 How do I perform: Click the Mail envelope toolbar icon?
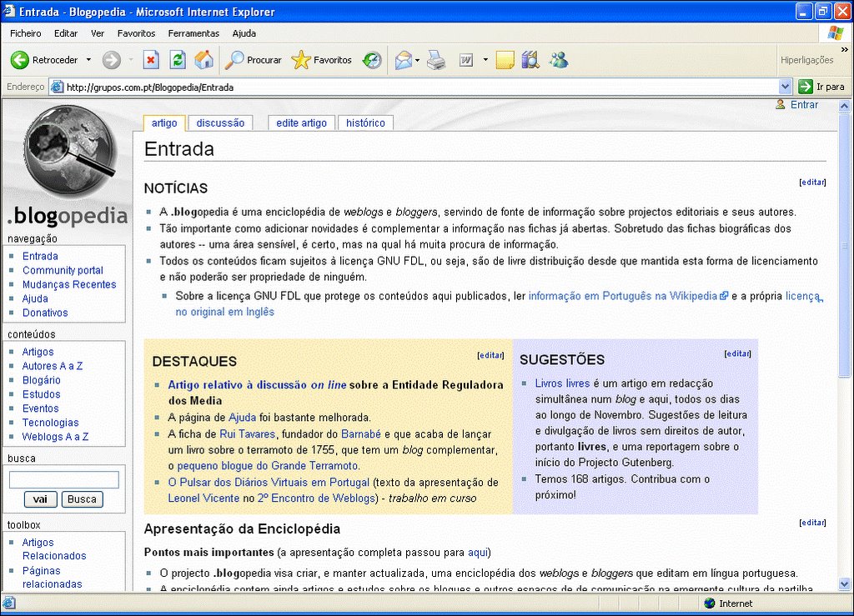[404, 60]
